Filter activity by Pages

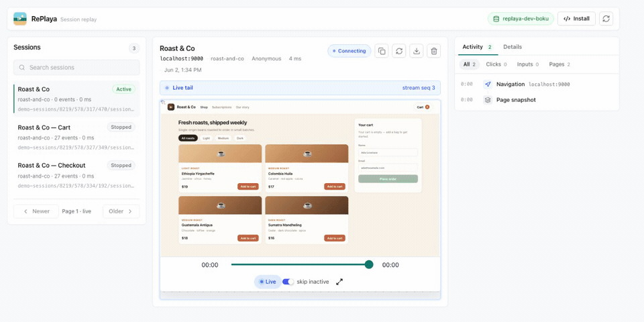pyautogui.click(x=559, y=64)
